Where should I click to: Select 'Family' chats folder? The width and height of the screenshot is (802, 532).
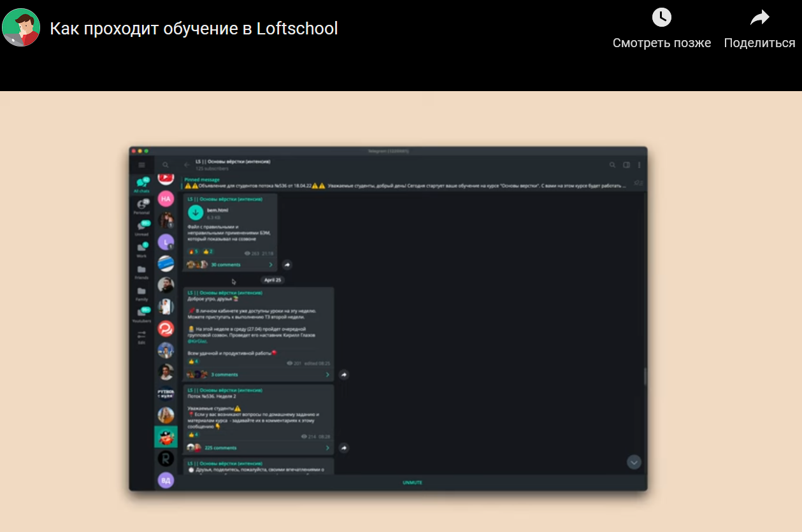click(x=141, y=294)
